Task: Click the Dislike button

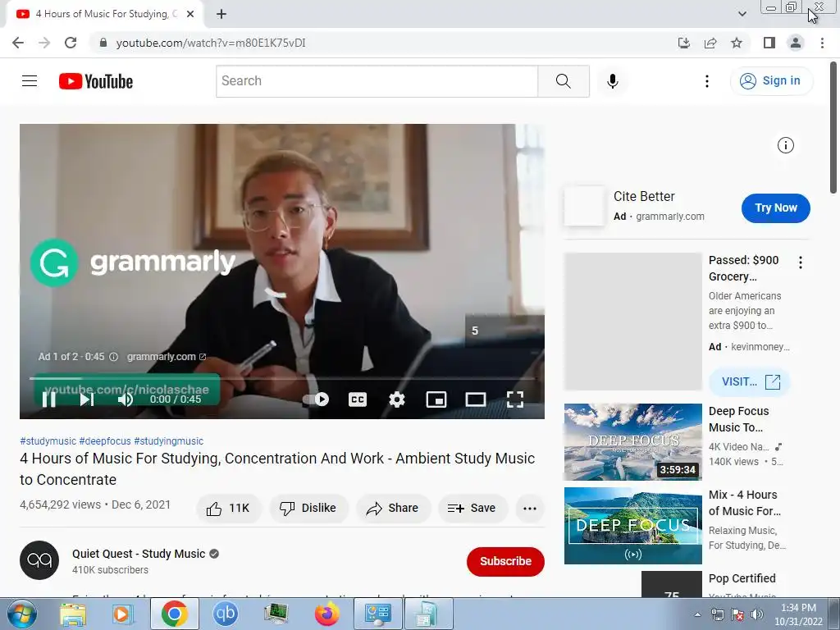Action: click(x=308, y=509)
